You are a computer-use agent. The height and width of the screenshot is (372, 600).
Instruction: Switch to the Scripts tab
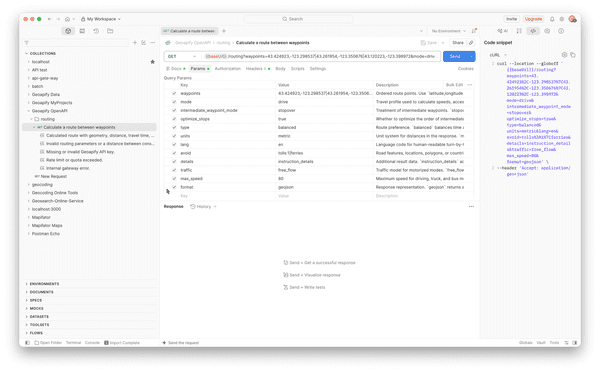click(x=298, y=69)
